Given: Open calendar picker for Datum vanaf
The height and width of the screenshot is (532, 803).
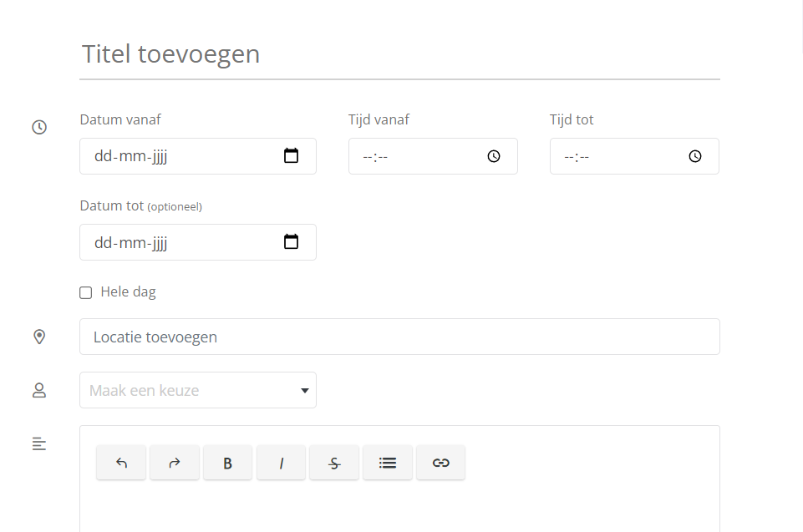Looking at the screenshot, I should tap(291, 155).
